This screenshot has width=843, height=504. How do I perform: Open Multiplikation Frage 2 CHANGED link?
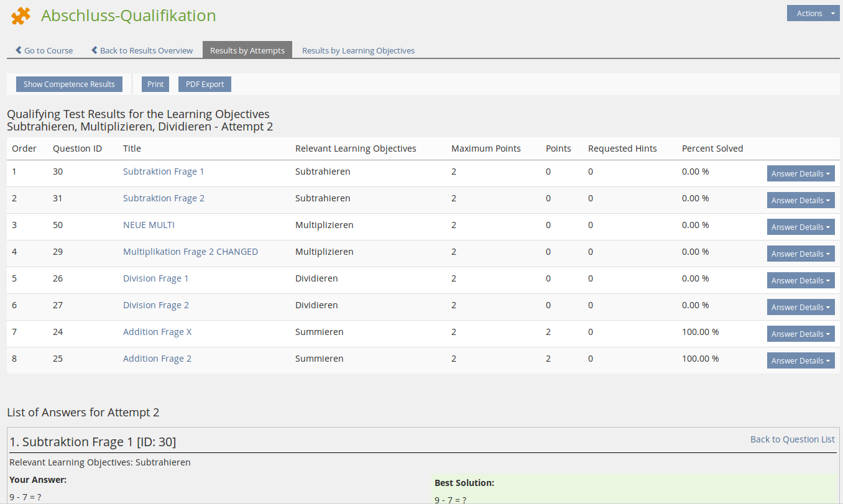pos(190,252)
